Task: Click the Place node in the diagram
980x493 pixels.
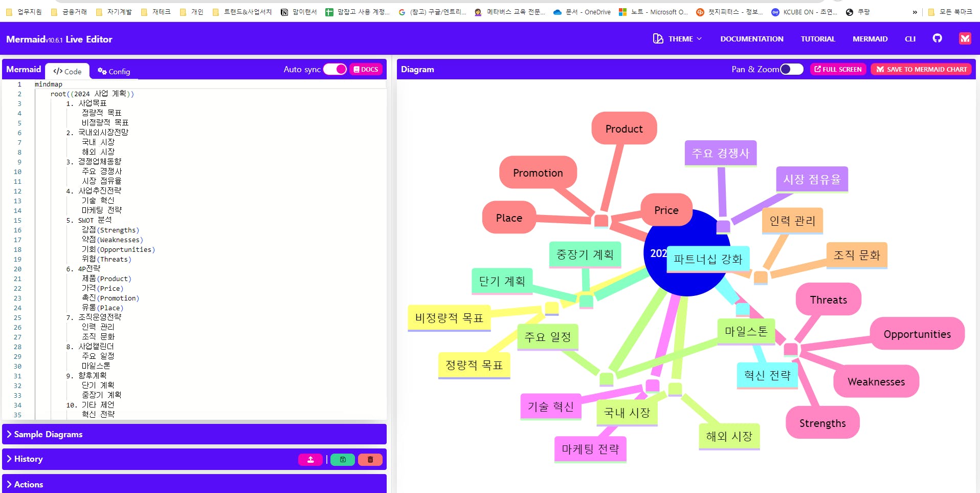Action: coord(509,218)
